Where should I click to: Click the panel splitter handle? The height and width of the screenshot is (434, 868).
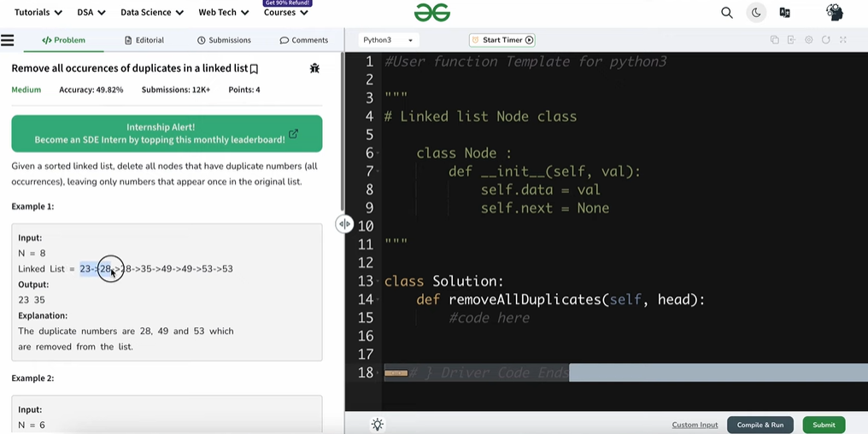pyautogui.click(x=344, y=224)
